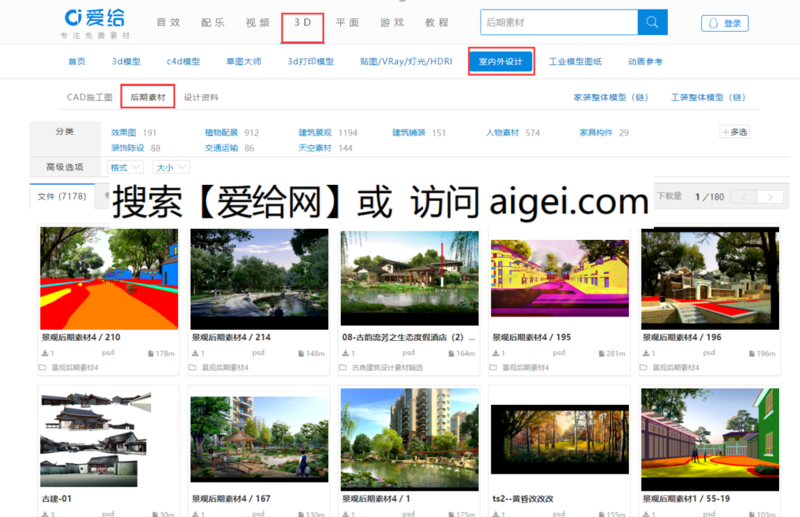Open the 古建-01 thumbnail
This screenshot has width=800, height=517.
tap(96, 439)
